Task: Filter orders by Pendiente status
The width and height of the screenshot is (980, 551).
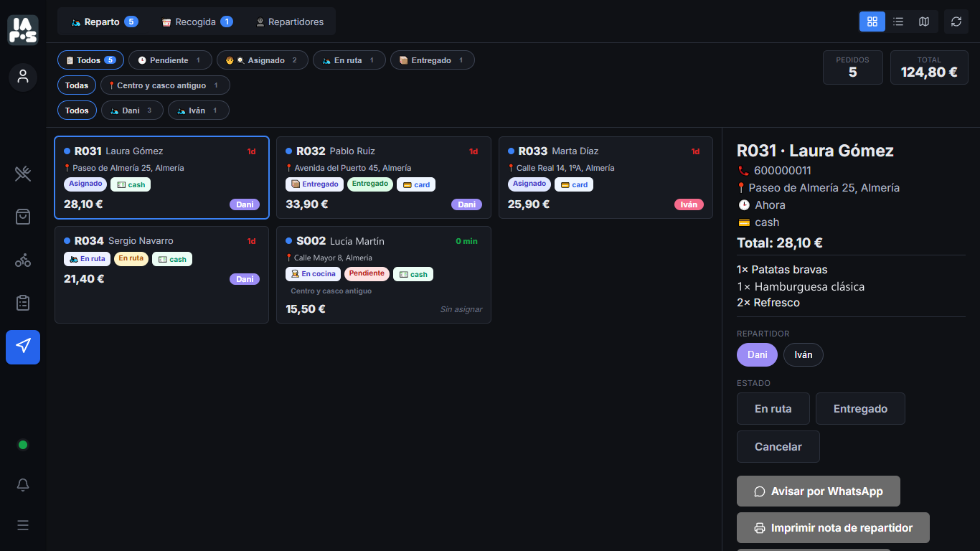Action: coord(170,60)
